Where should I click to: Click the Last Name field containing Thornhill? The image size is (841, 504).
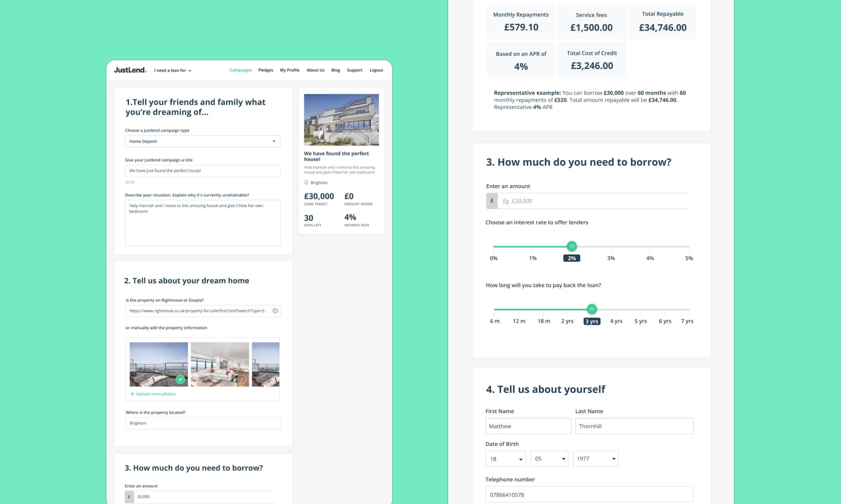tap(634, 426)
